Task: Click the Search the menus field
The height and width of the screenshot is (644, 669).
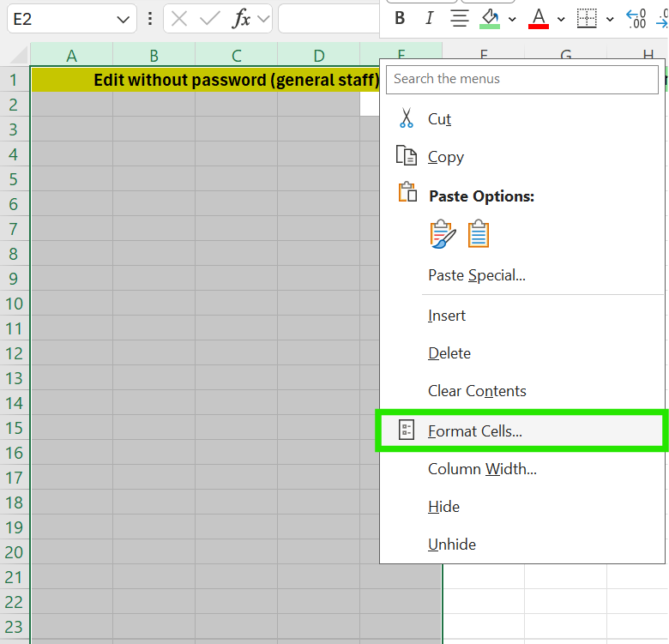Action: pos(521,80)
